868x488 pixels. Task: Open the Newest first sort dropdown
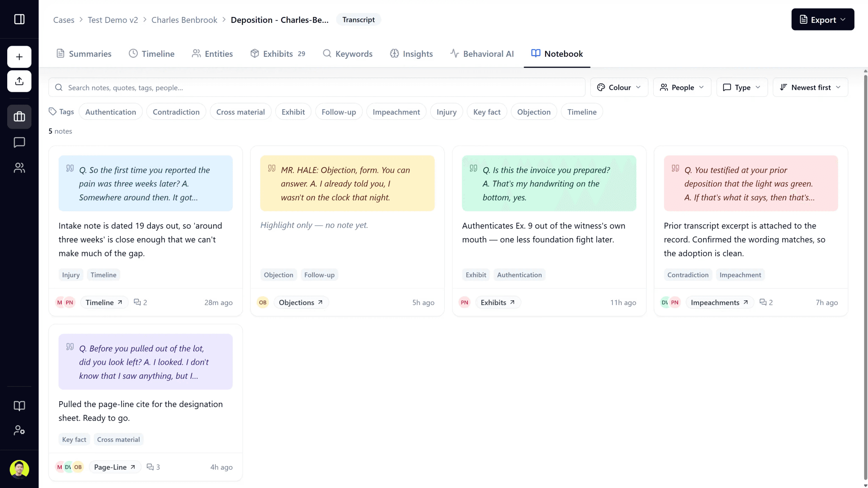click(x=810, y=87)
